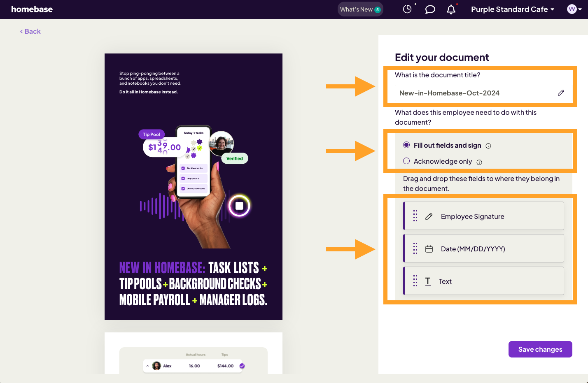Collapse the Alex row chevron in the preview
Viewport: 588px width, 383px height.
pos(148,366)
